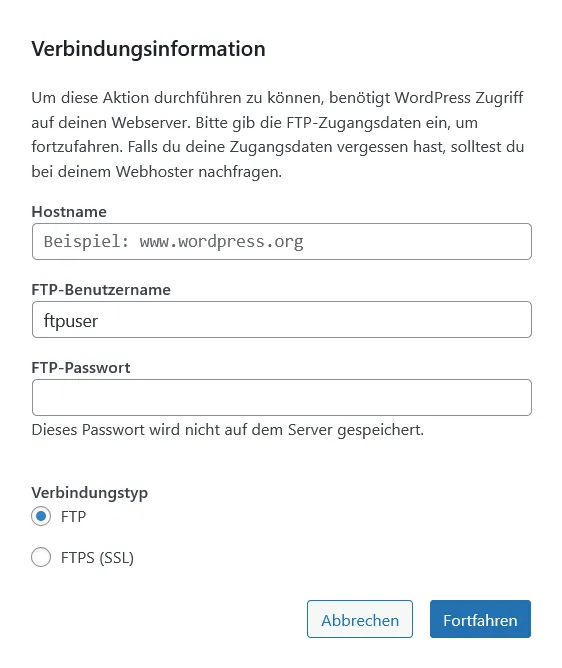The width and height of the screenshot is (562, 668).
Task: Click the Verbindungsinformation dialog title
Action: click(x=148, y=49)
